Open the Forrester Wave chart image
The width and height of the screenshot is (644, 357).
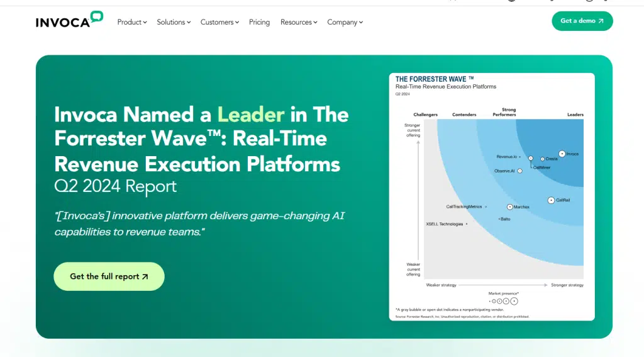coord(491,196)
